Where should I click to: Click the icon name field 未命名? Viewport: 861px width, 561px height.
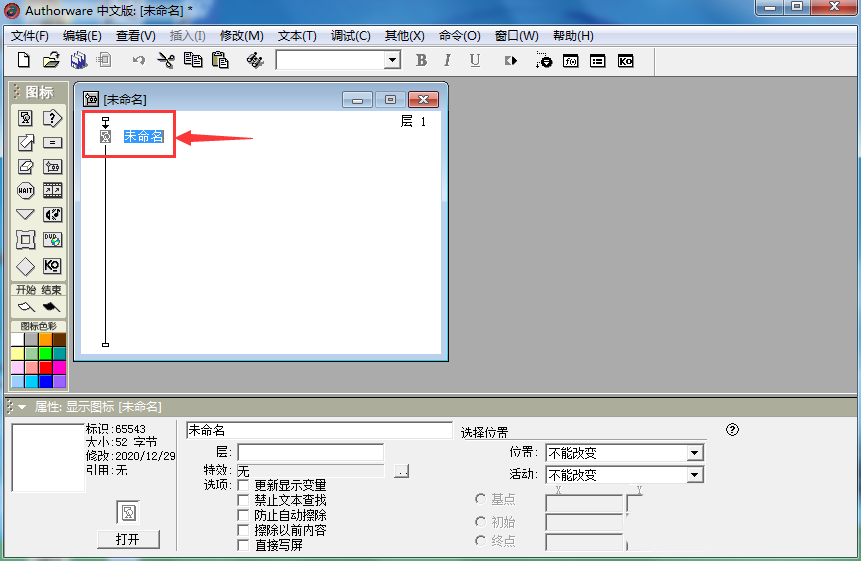[319, 430]
